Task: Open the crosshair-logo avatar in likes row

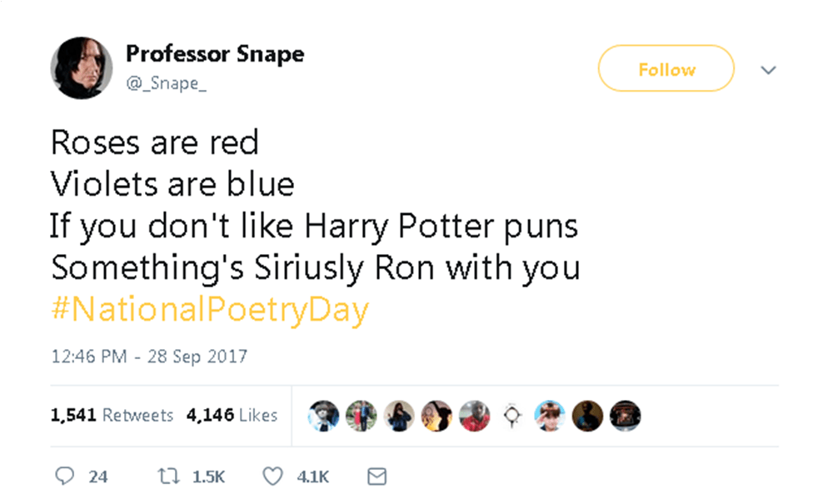Action: 511,415
